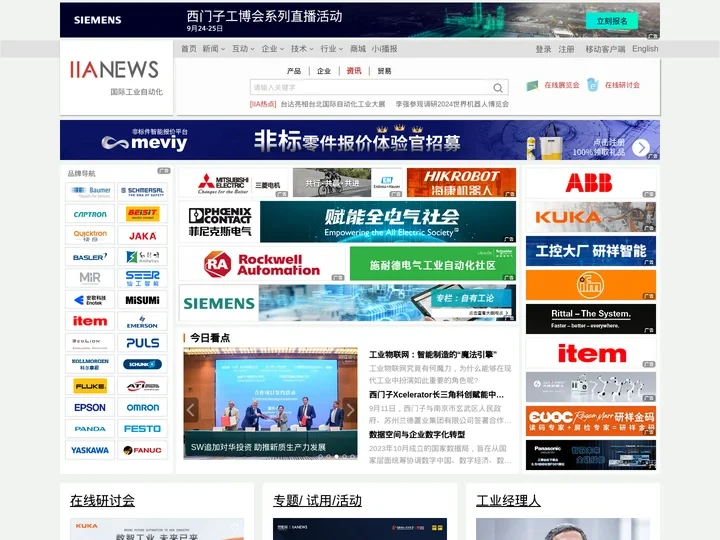This screenshot has height=540, width=720.
Task: Open the 专题/试用/活动 heading link
Action: 317,501
